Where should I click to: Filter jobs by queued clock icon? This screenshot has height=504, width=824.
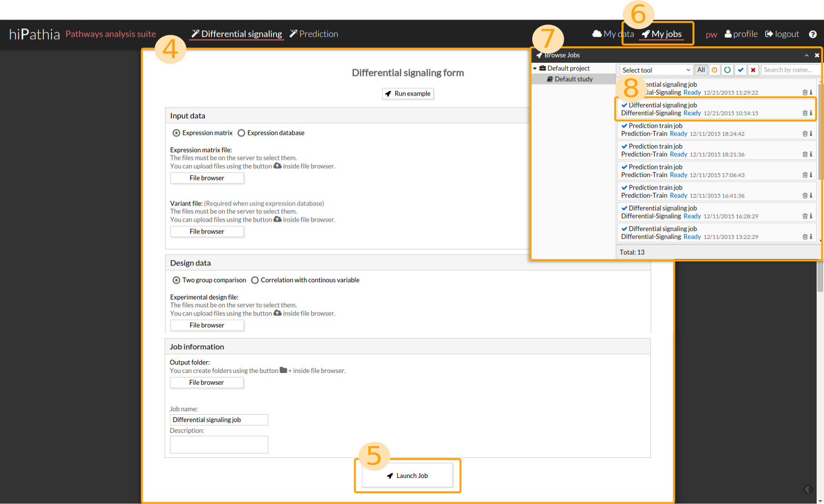[x=714, y=70]
